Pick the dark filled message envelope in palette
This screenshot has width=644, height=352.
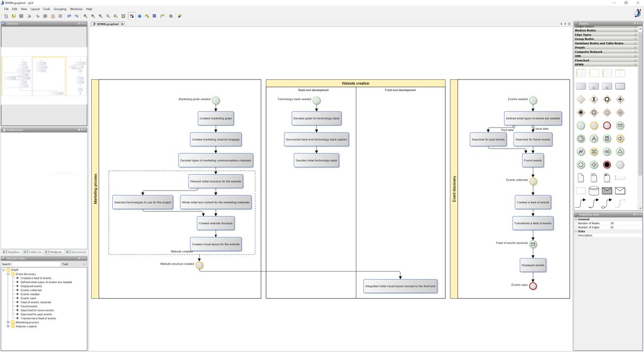click(607, 190)
